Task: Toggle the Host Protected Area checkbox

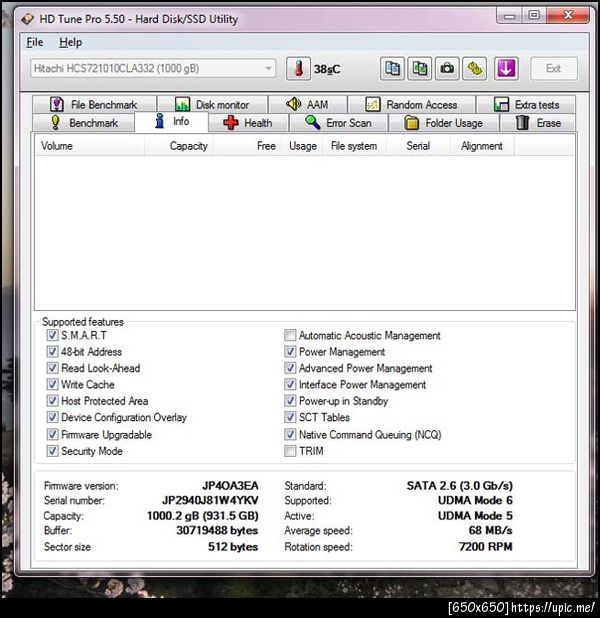Action: [x=52, y=401]
